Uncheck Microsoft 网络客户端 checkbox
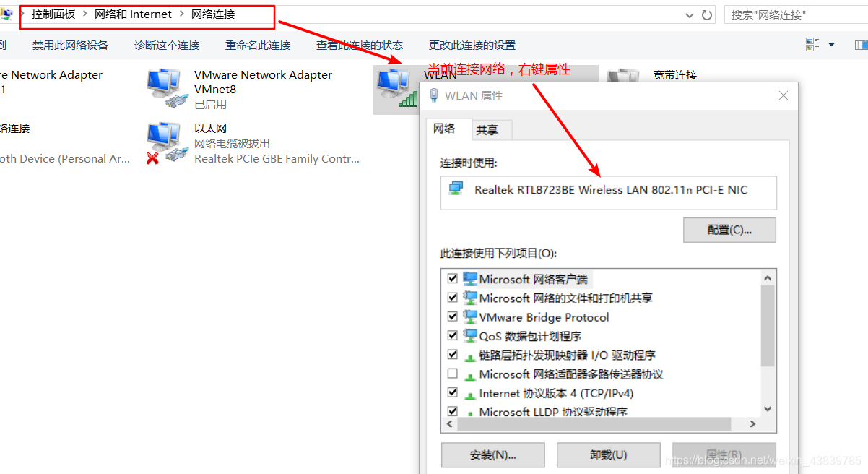This screenshot has height=474, width=868. 453,278
